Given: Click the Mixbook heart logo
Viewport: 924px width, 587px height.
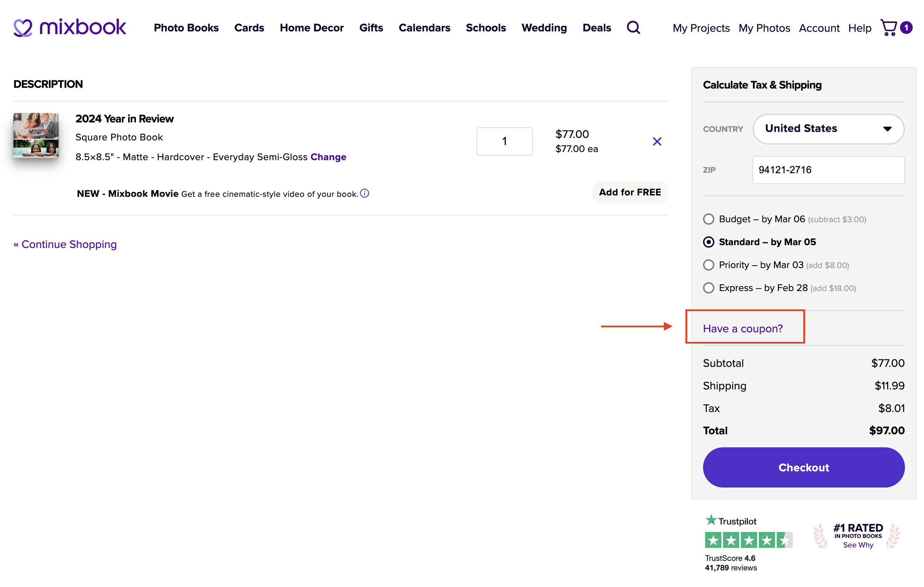Looking at the screenshot, I should coord(23,28).
